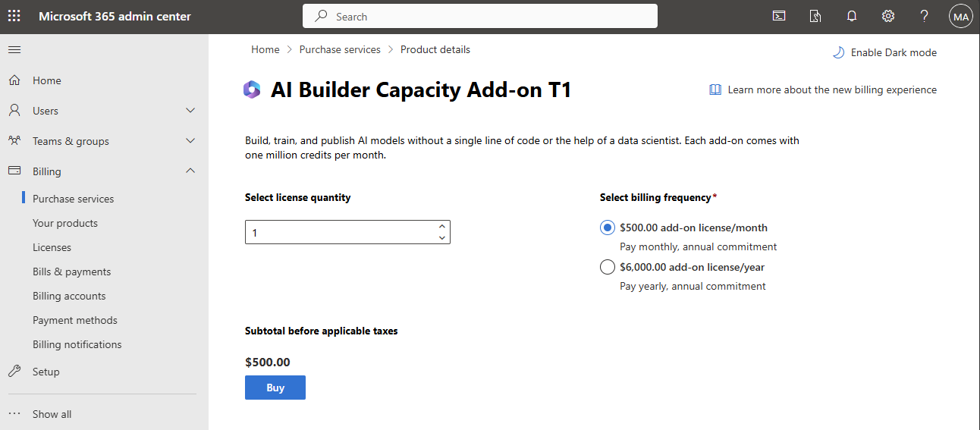Go to Home in sidebar

47,80
